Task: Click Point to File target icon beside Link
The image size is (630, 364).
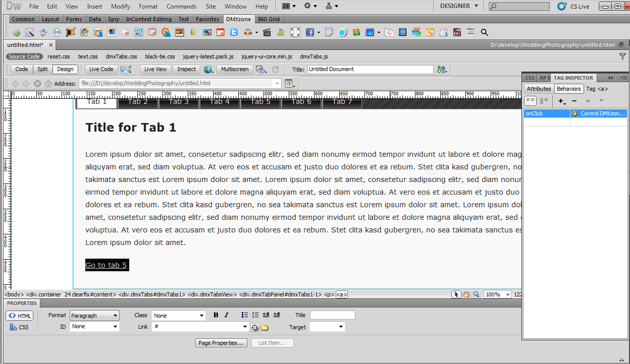Action: click(255, 328)
